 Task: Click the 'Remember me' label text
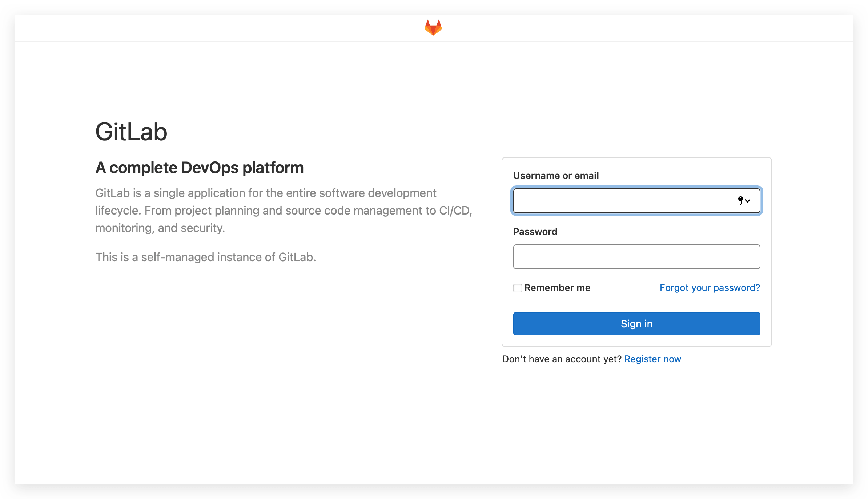tap(557, 288)
